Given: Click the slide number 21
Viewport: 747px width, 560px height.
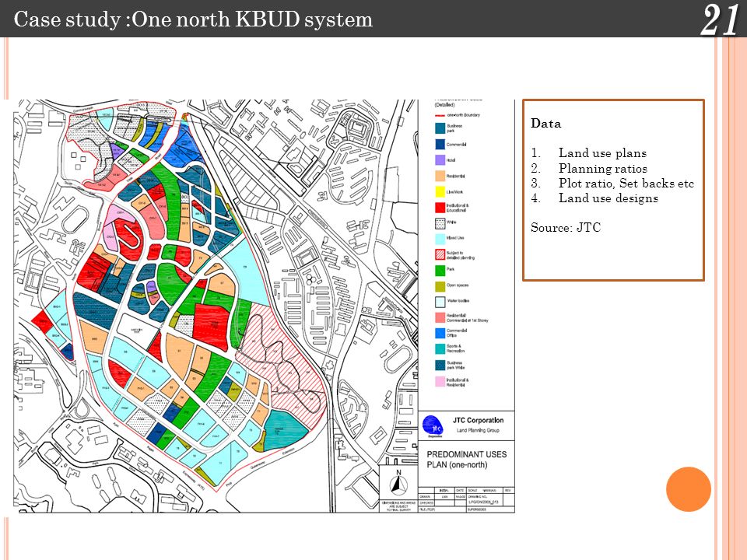Looking at the screenshot, I should pyautogui.click(x=719, y=20).
